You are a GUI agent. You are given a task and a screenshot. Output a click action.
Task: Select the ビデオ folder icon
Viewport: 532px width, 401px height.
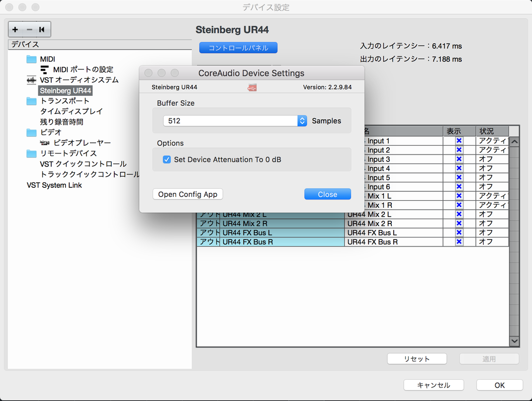[31, 132]
